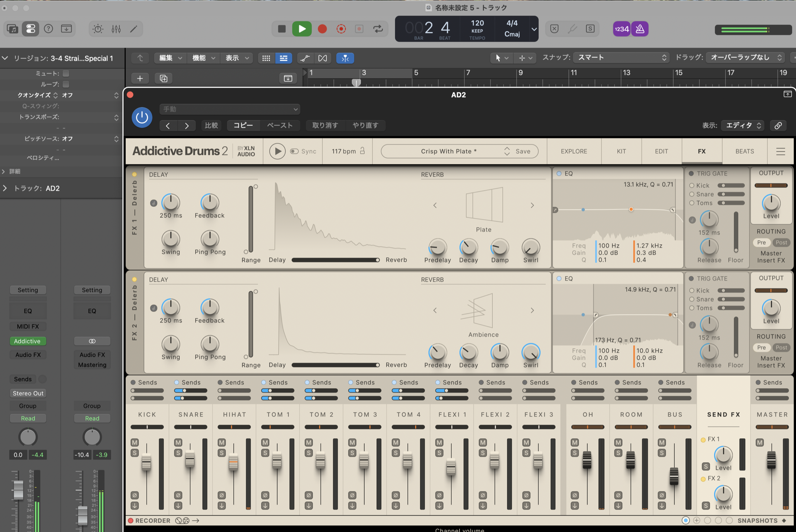Viewport: 796px width, 532px height.
Task: Click the Logic transport Play button
Action: click(x=302, y=29)
